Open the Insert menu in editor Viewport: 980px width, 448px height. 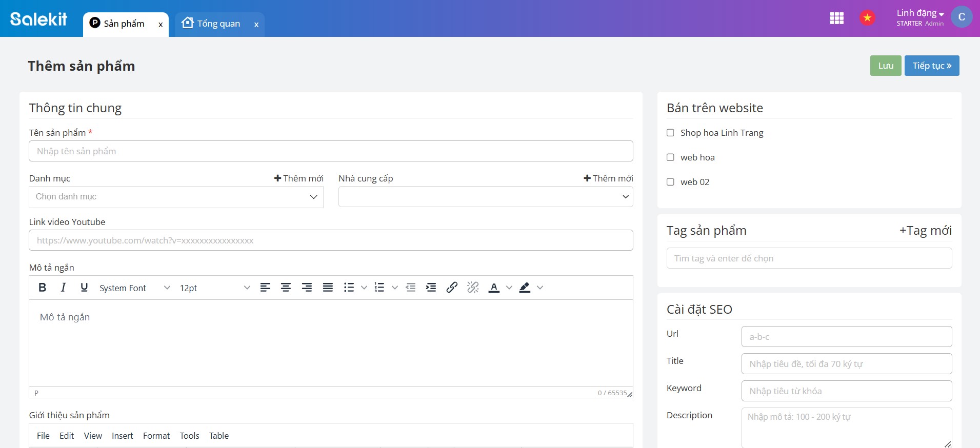[x=122, y=436]
